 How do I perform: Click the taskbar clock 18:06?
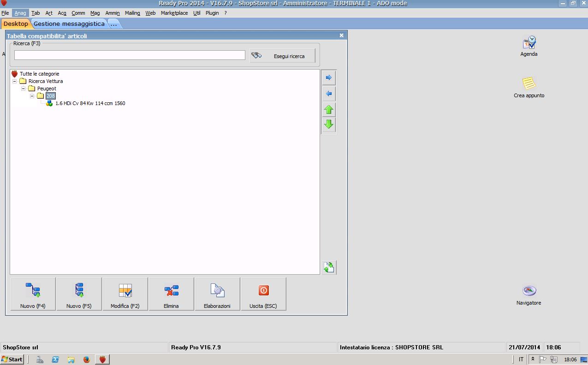[570, 359]
